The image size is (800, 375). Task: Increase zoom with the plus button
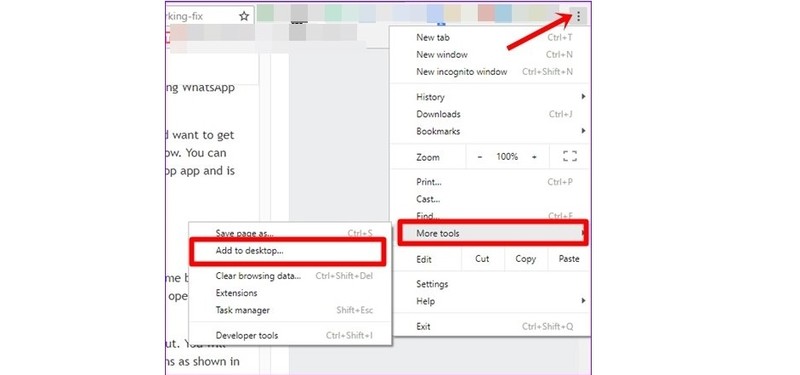coord(534,157)
